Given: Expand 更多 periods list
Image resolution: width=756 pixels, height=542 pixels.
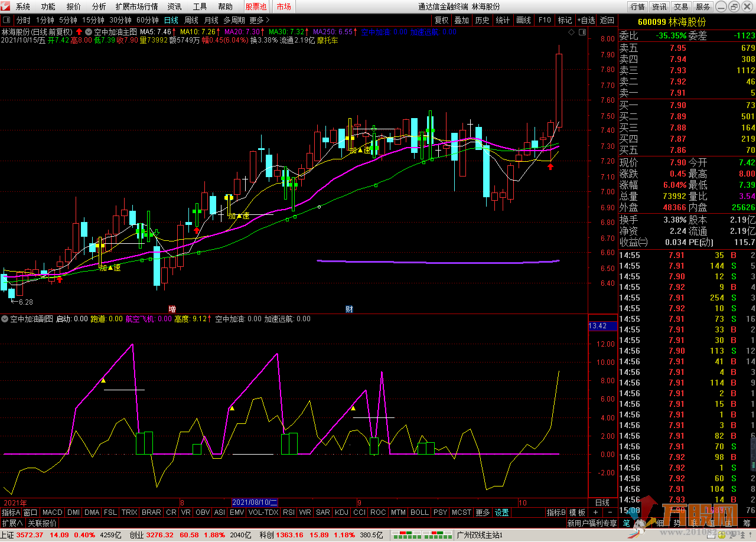Looking at the screenshot, I should 260,20.
